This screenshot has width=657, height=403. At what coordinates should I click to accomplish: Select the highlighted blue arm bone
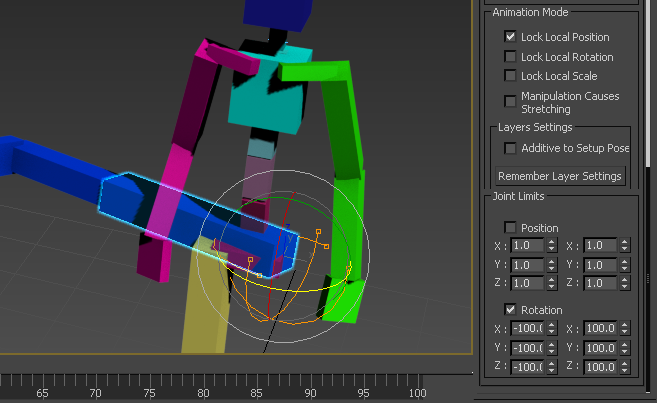coord(197,224)
